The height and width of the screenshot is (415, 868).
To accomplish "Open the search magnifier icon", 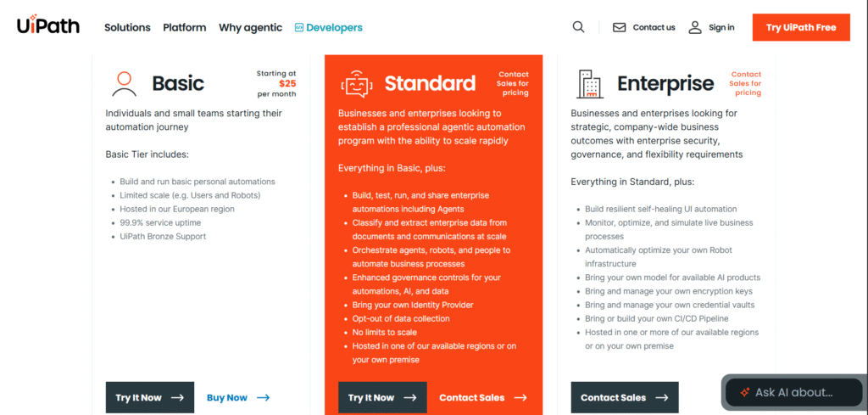I will click(x=578, y=27).
